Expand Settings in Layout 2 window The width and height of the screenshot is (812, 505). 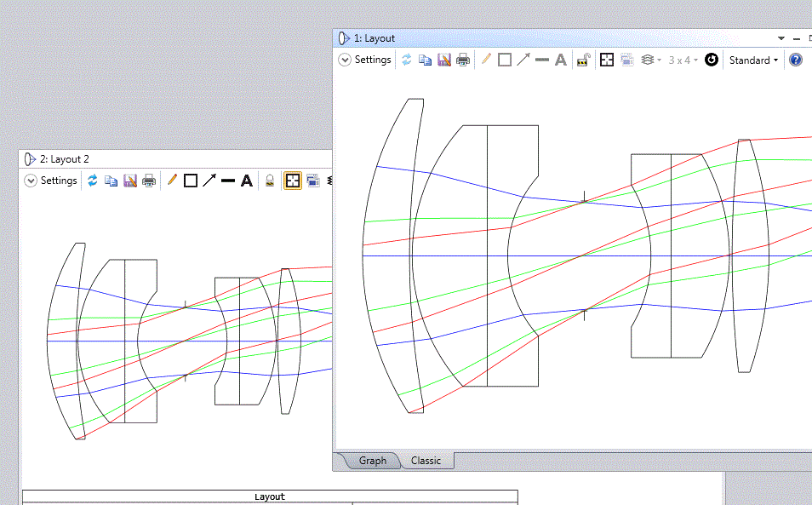tap(51, 181)
